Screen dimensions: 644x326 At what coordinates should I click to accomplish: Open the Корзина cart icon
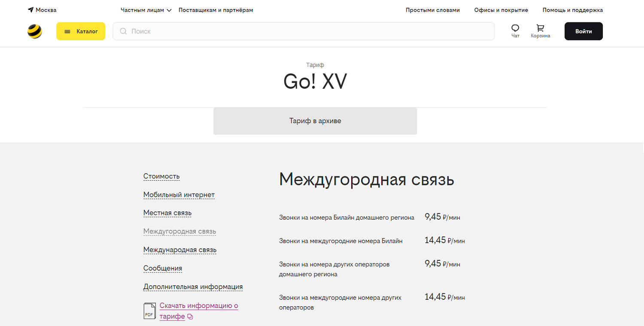541,28
